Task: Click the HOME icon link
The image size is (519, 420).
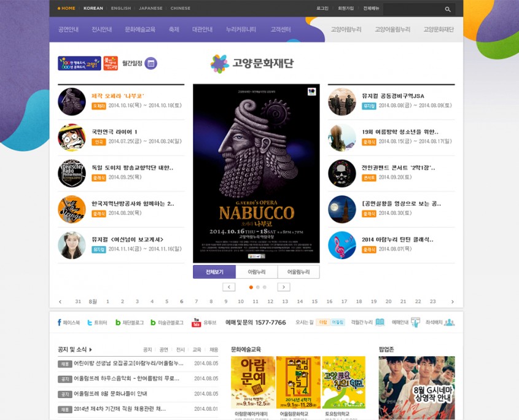Action: click(x=66, y=8)
